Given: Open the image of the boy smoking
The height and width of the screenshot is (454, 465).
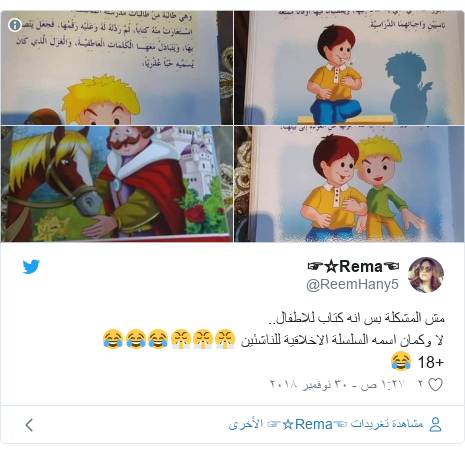Looking at the screenshot, I should point(349,68).
